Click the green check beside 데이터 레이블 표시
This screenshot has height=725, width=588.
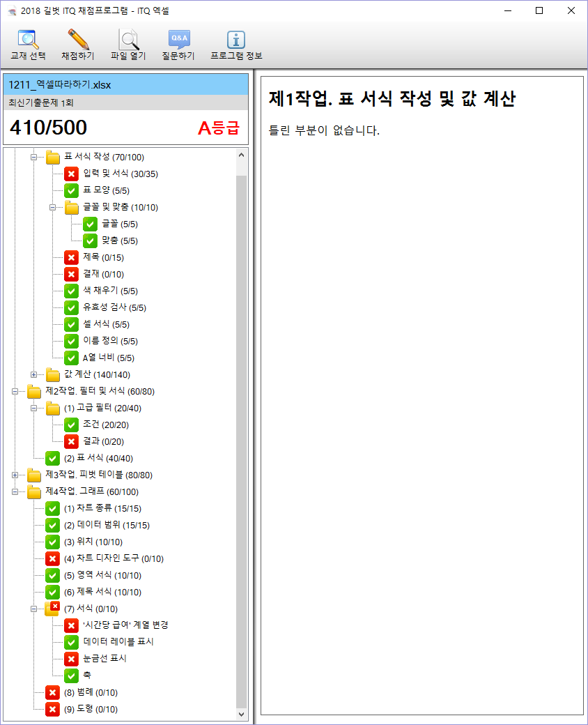point(71,642)
